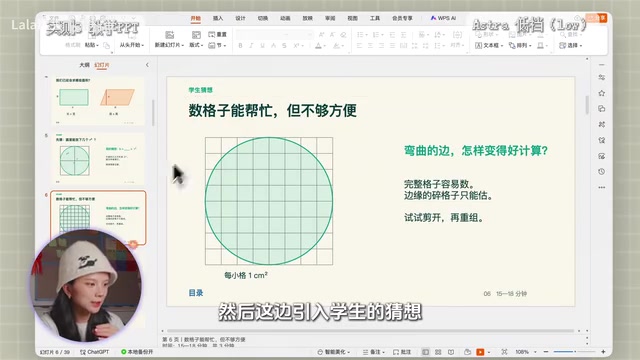The height and width of the screenshot is (360, 640).
Task: Switch to the 审阅 ribbon tab
Action: click(x=330, y=18)
